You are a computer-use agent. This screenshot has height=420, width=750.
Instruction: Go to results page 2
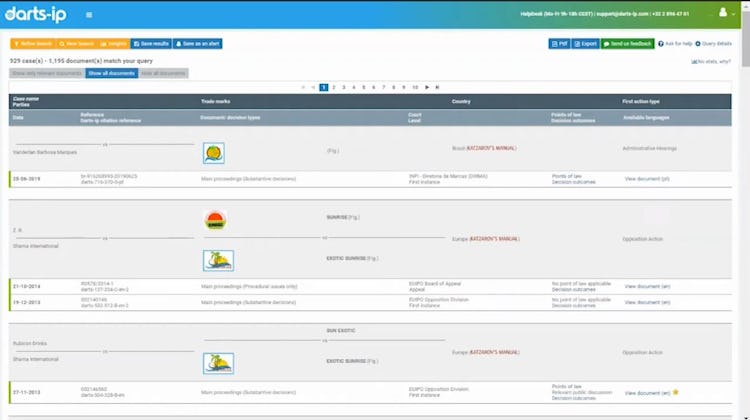pos(334,88)
